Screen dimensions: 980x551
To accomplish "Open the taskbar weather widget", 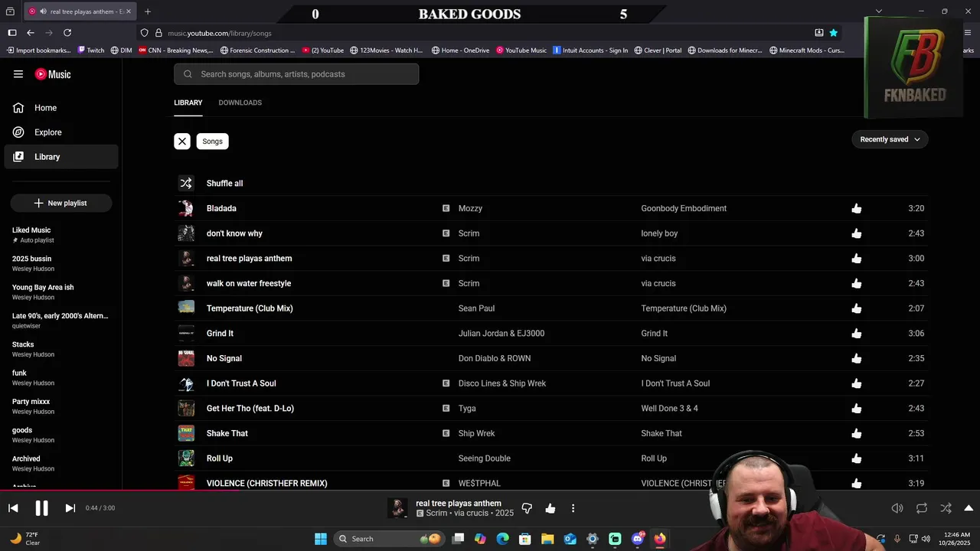I will (24, 539).
